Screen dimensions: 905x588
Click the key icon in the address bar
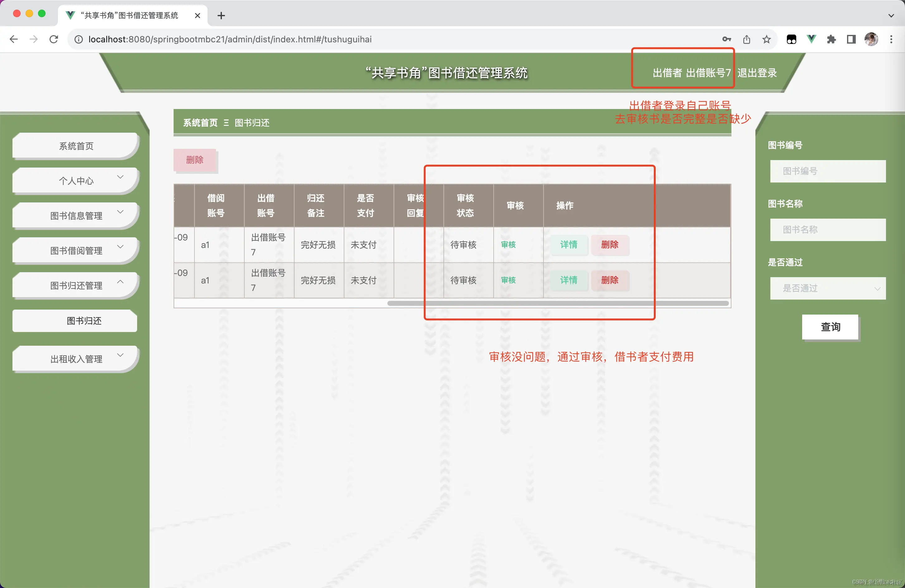pyautogui.click(x=727, y=39)
